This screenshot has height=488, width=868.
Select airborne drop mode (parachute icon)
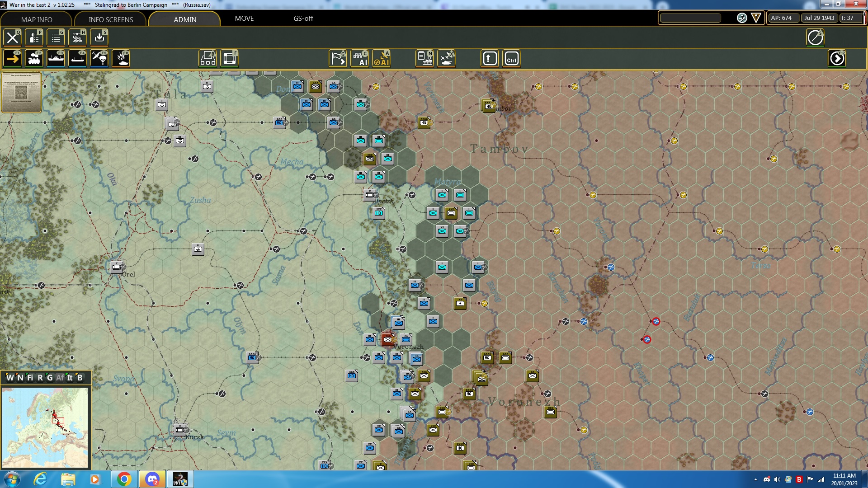(99, 58)
